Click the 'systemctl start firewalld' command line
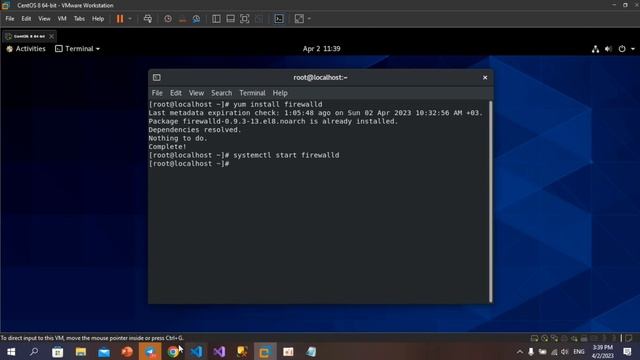Image resolution: width=640 pixels, height=360 pixels. [x=244, y=155]
